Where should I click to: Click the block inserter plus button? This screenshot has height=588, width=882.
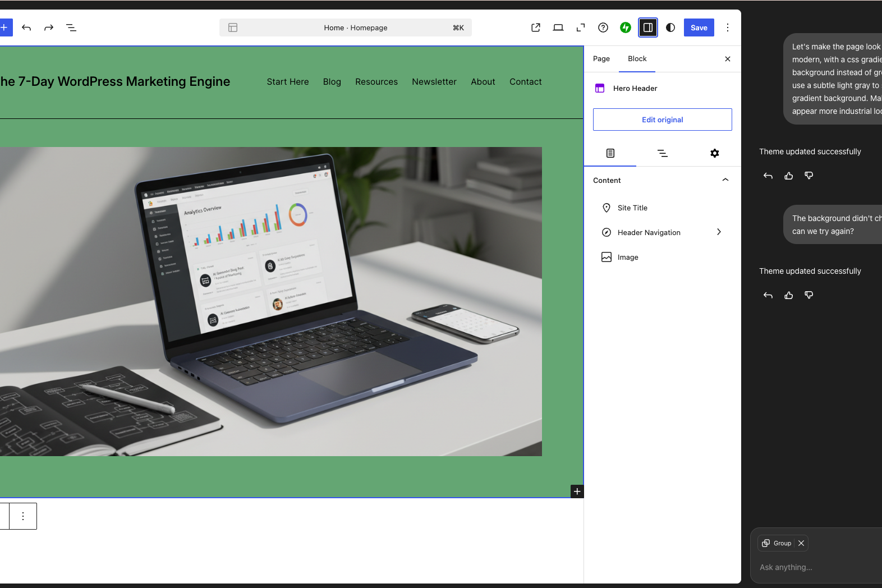(x=5, y=27)
